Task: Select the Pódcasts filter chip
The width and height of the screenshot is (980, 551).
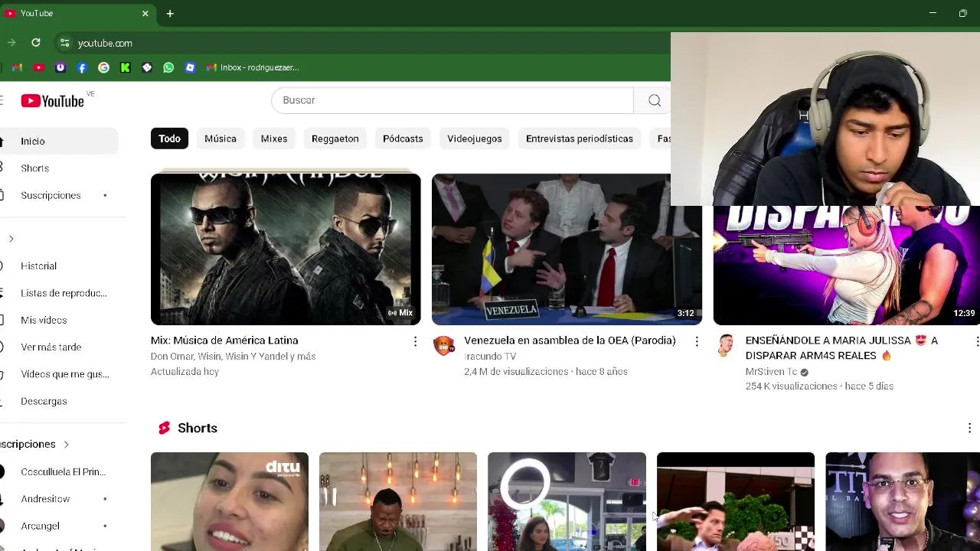Action: pos(403,139)
